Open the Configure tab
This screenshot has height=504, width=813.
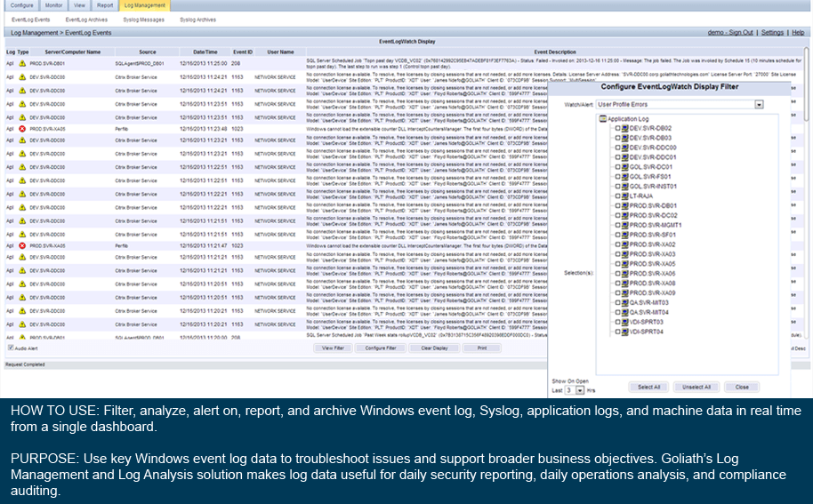[21, 5]
